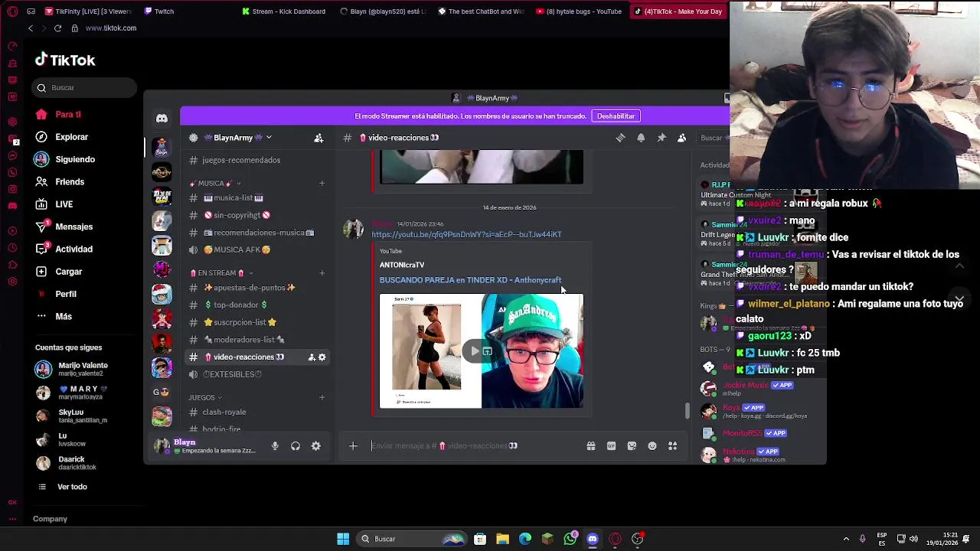Open the gift icon in message box
Image resolution: width=980 pixels, height=551 pixels.
pos(591,445)
